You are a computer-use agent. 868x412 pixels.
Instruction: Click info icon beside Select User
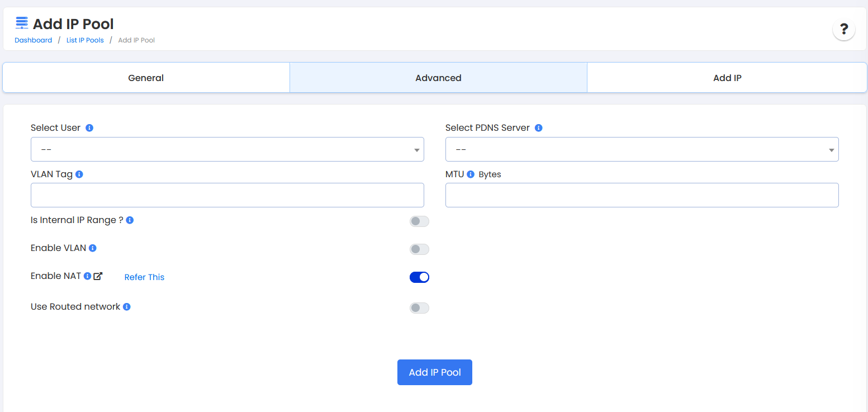[89, 128]
